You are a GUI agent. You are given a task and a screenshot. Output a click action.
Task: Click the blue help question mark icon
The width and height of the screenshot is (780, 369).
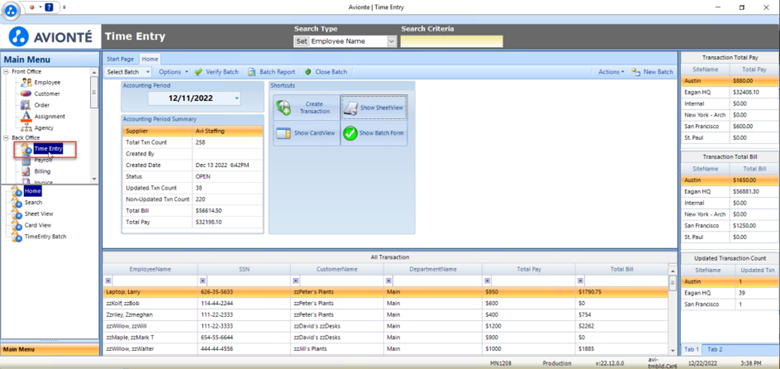click(x=48, y=7)
